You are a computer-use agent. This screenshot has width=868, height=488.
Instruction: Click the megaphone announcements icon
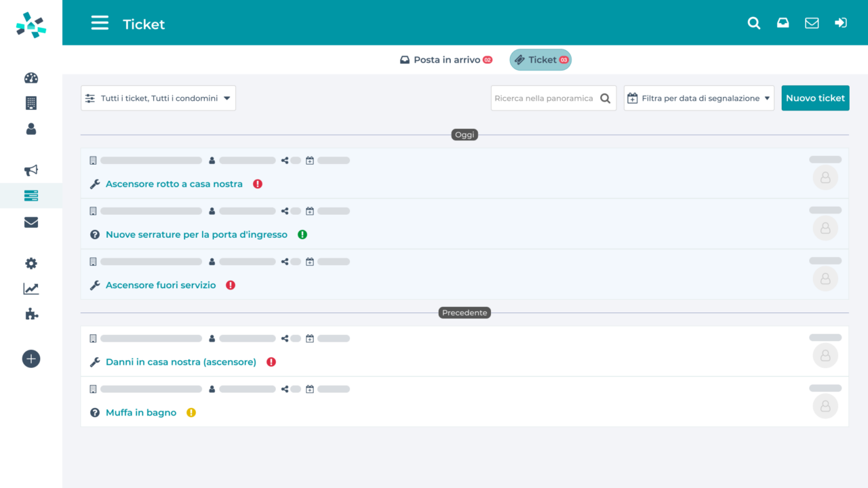31,170
